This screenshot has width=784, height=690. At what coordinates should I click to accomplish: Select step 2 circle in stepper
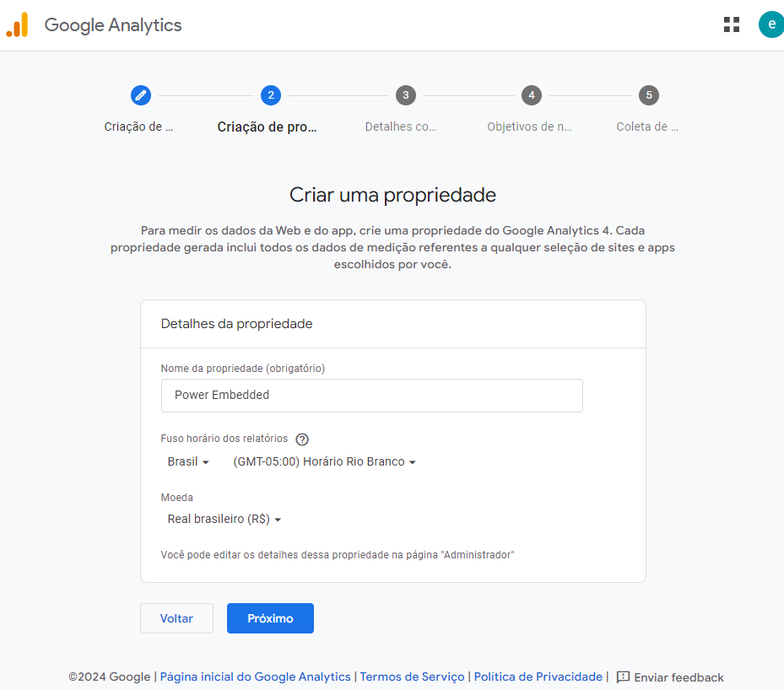(271, 95)
